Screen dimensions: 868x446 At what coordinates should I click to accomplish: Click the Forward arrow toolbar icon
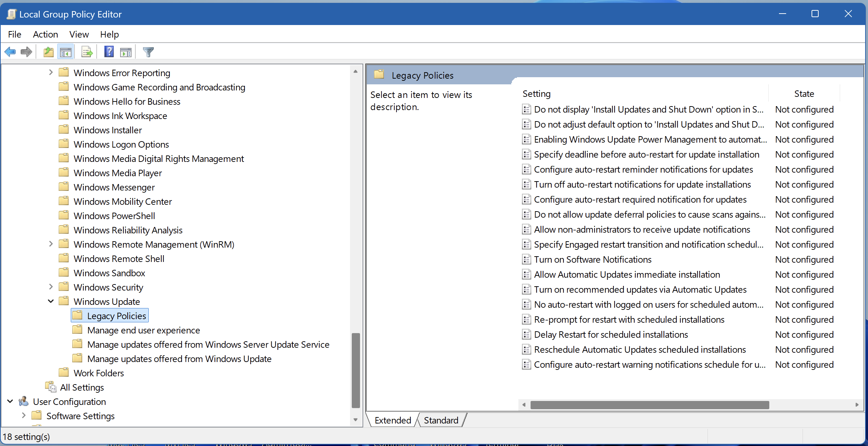[26, 52]
